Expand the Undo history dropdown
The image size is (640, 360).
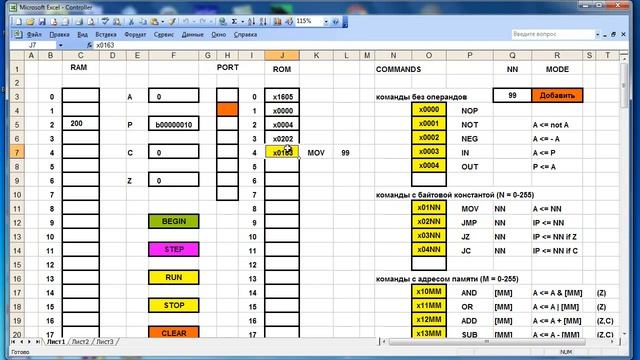pos(193,22)
